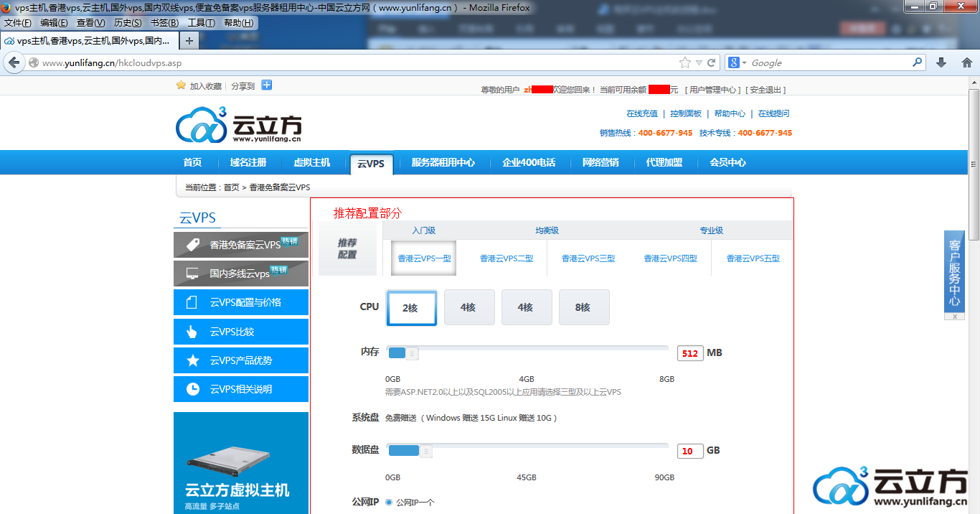Open 代理加盟 in the navigation bar
980x514 pixels.
coord(664,162)
